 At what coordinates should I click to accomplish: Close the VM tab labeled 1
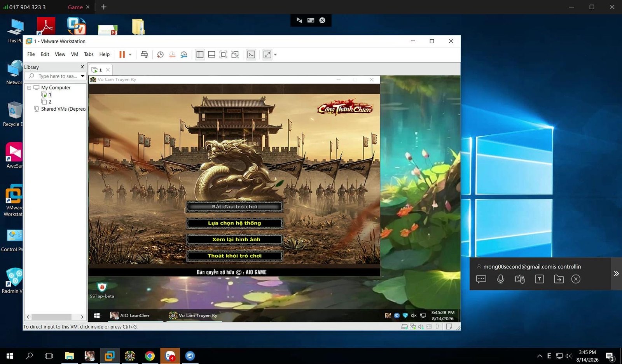(x=108, y=70)
